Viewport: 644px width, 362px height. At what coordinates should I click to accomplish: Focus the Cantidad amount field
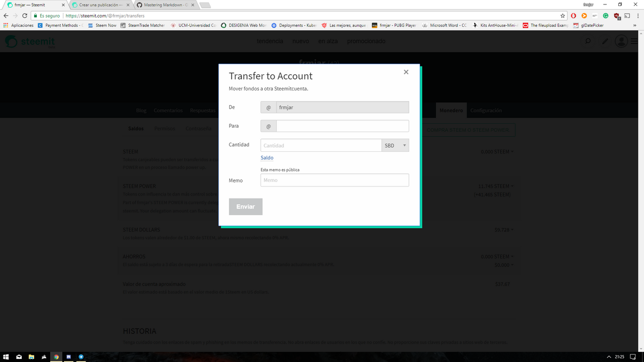321,145
